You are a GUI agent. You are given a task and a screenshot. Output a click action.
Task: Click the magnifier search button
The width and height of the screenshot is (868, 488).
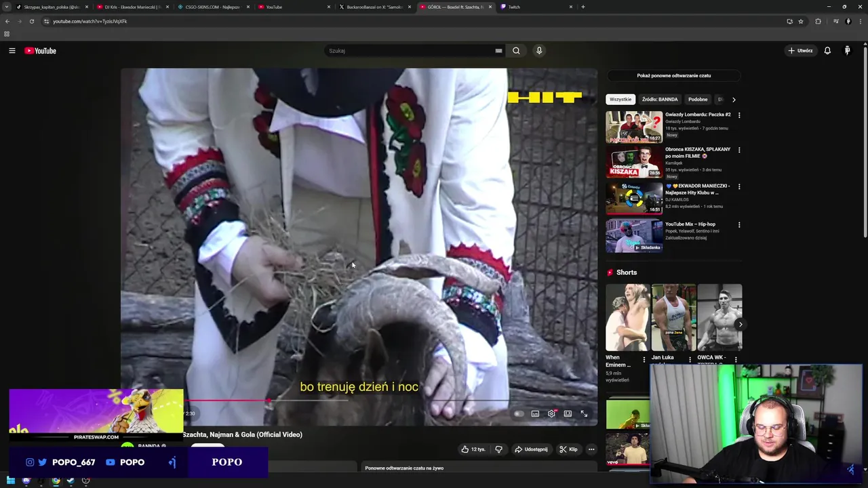(516, 51)
